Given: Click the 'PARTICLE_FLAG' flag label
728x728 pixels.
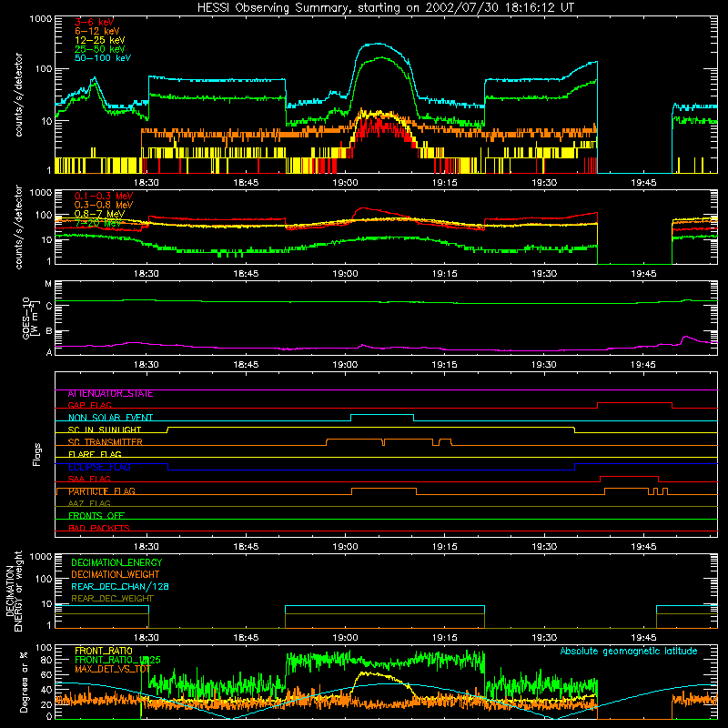Looking at the screenshot, I should [102, 491].
